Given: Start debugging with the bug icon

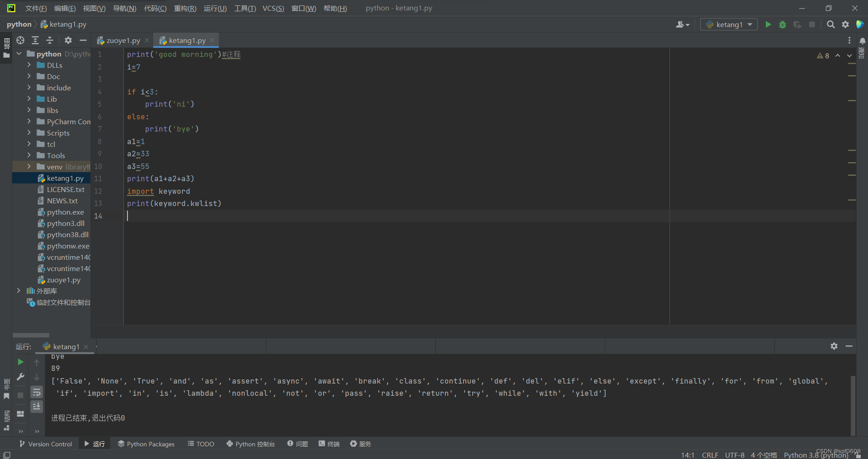Looking at the screenshot, I should 783,24.
